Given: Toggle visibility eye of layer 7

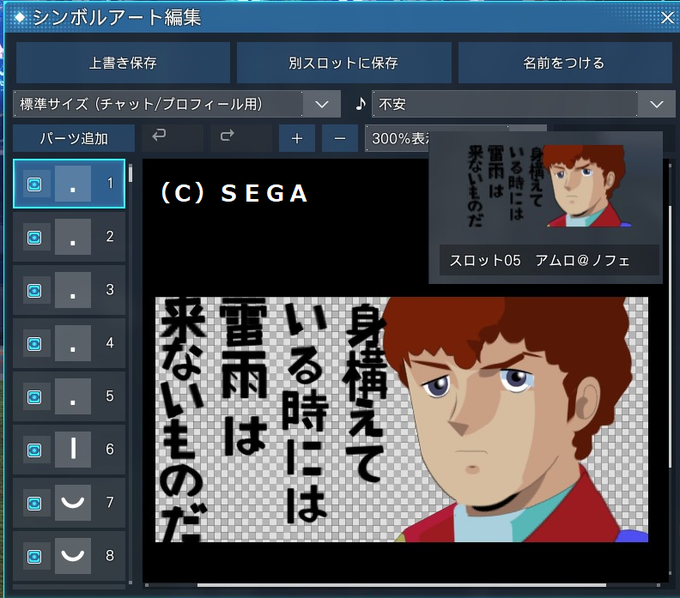Looking at the screenshot, I should tap(34, 503).
